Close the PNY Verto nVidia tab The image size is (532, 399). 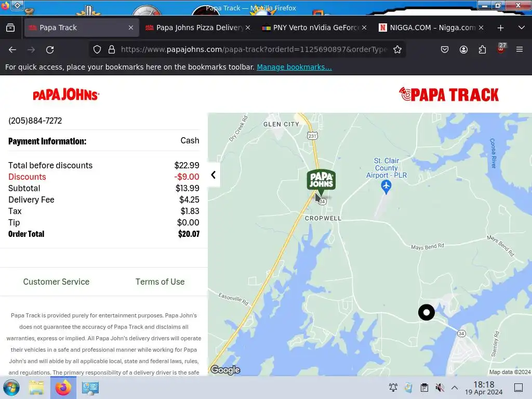[364, 28]
